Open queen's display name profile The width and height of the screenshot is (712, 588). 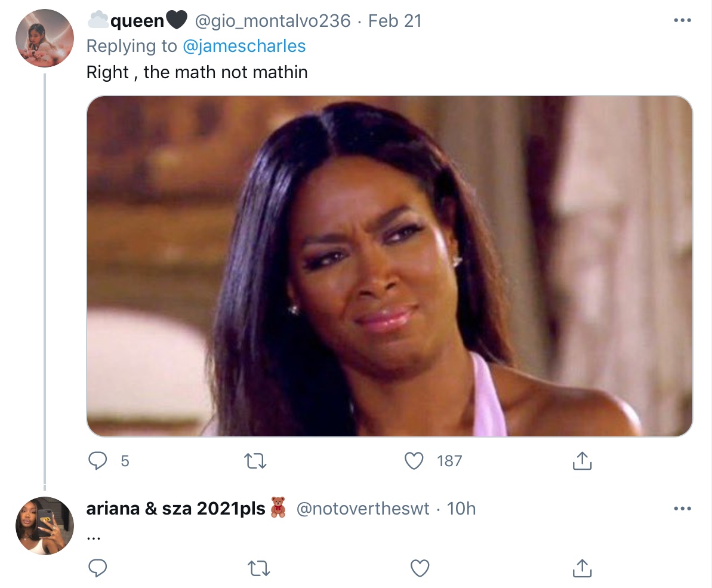[x=137, y=20]
